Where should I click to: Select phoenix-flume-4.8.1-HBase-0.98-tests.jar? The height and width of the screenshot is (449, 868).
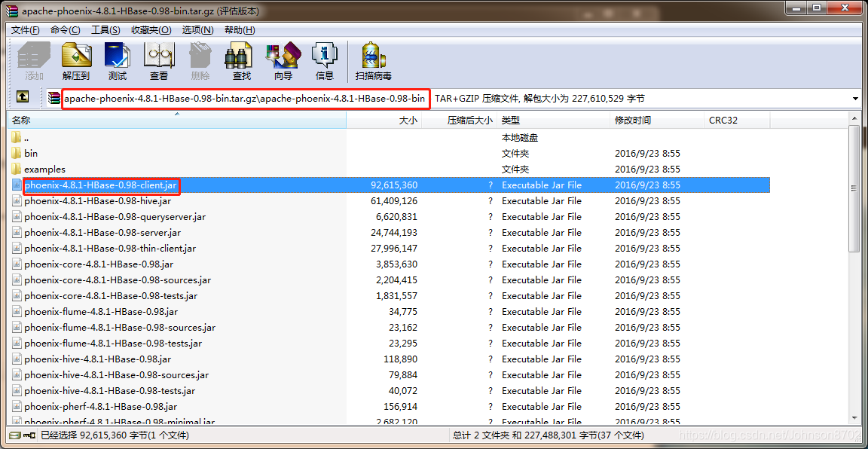coord(114,344)
